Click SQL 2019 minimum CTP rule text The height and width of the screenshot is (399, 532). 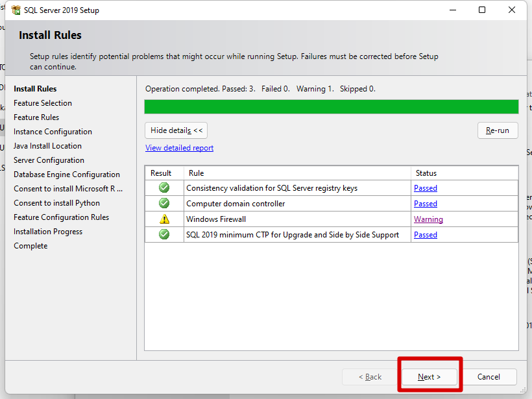click(293, 235)
